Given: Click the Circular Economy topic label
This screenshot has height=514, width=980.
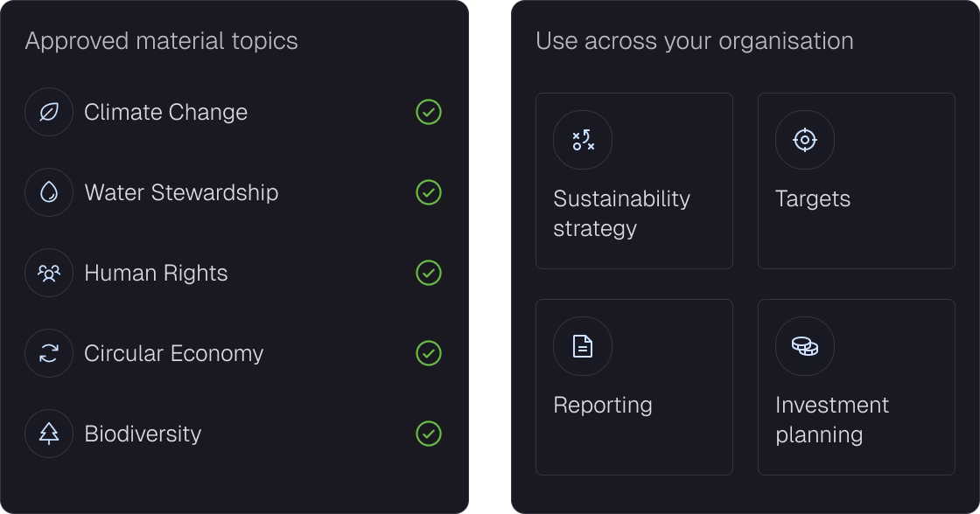Looking at the screenshot, I should [174, 353].
